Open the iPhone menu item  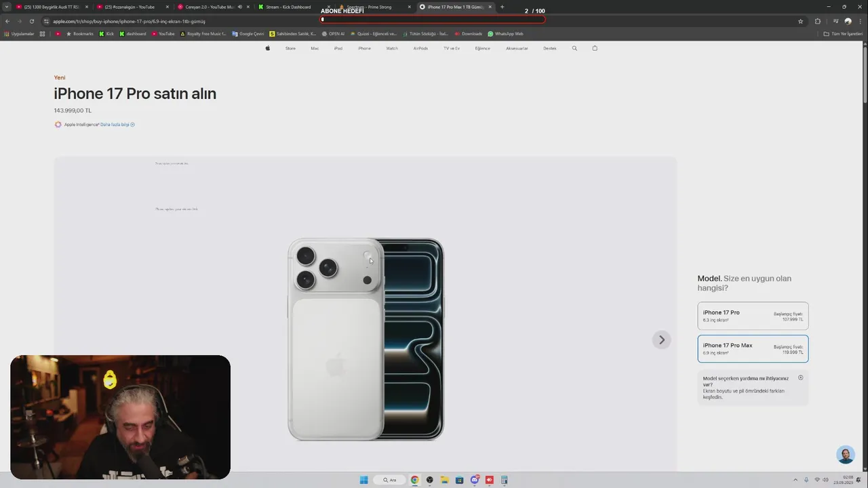tap(364, 48)
